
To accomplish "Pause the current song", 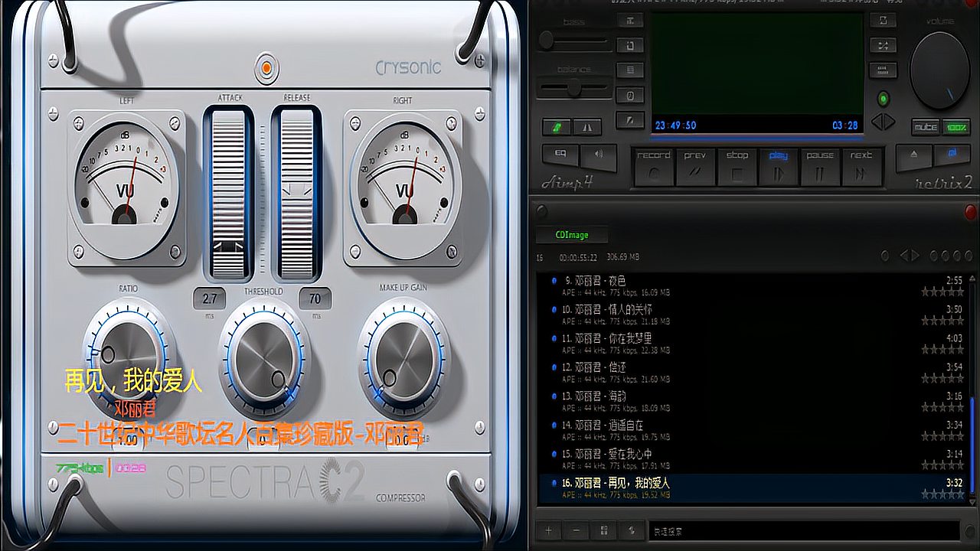I will (x=819, y=166).
